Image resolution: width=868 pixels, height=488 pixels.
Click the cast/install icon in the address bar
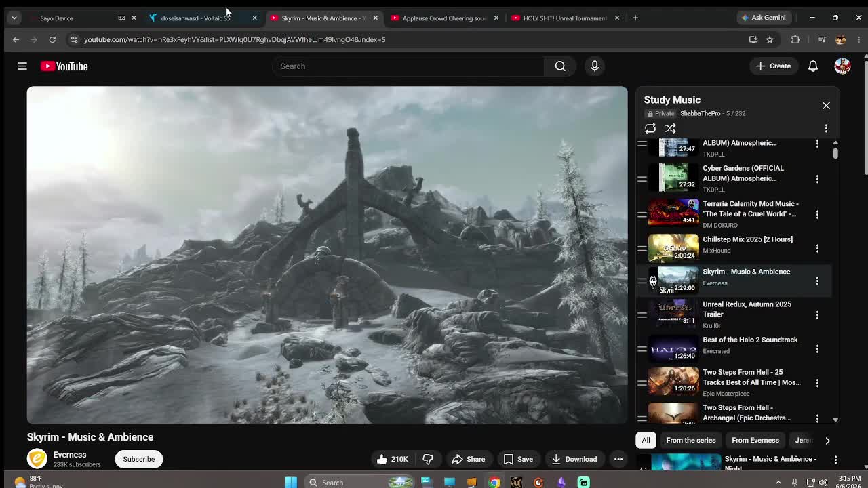(x=753, y=39)
